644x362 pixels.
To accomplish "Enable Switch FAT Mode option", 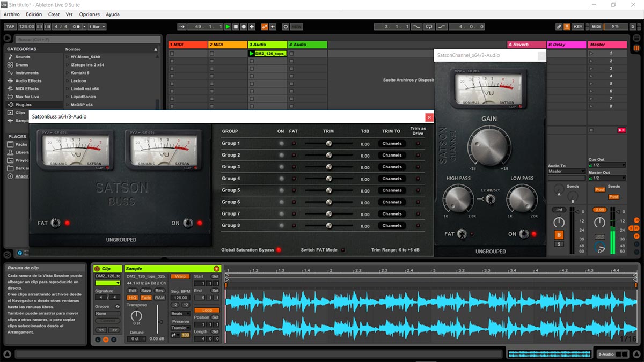I will tap(343, 250).
